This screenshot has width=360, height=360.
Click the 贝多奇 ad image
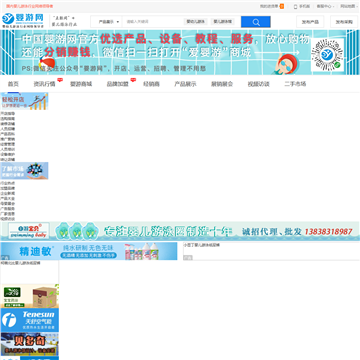click(30, 344)
